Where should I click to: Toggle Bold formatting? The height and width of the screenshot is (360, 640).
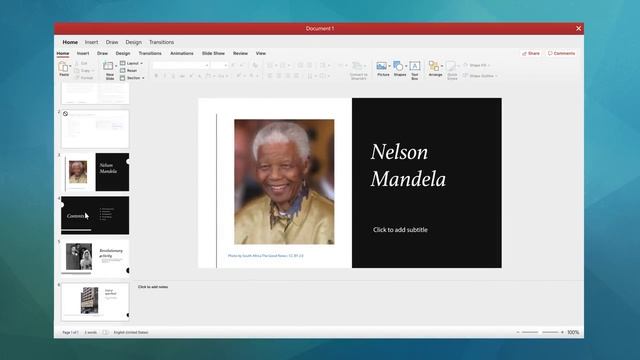(156, 76)
